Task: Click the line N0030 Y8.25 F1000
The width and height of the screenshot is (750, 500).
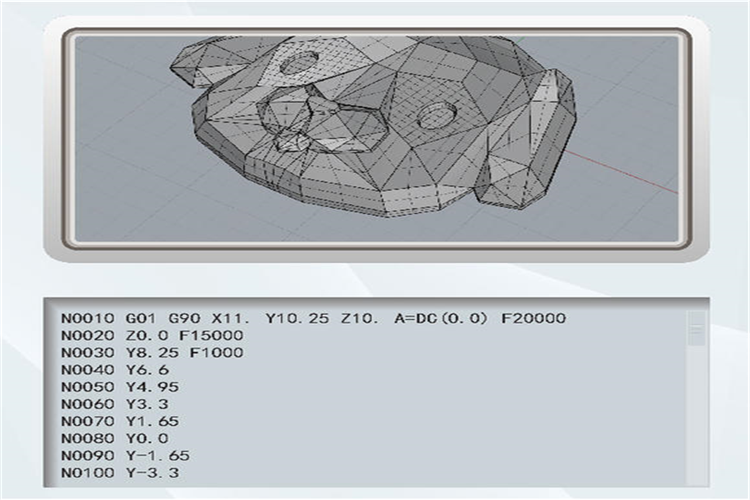Action: [x=152, y=353]
